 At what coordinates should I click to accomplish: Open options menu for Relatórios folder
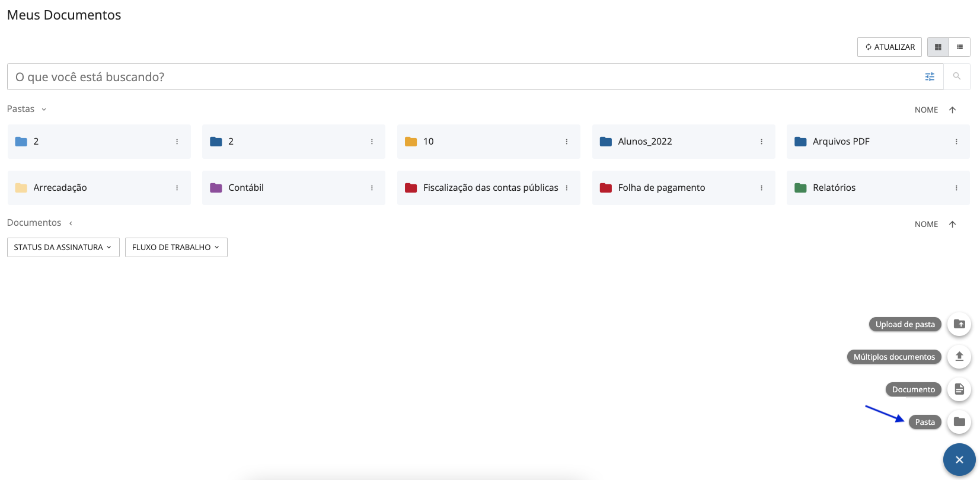pyautogui.click(x=956, y=188)
